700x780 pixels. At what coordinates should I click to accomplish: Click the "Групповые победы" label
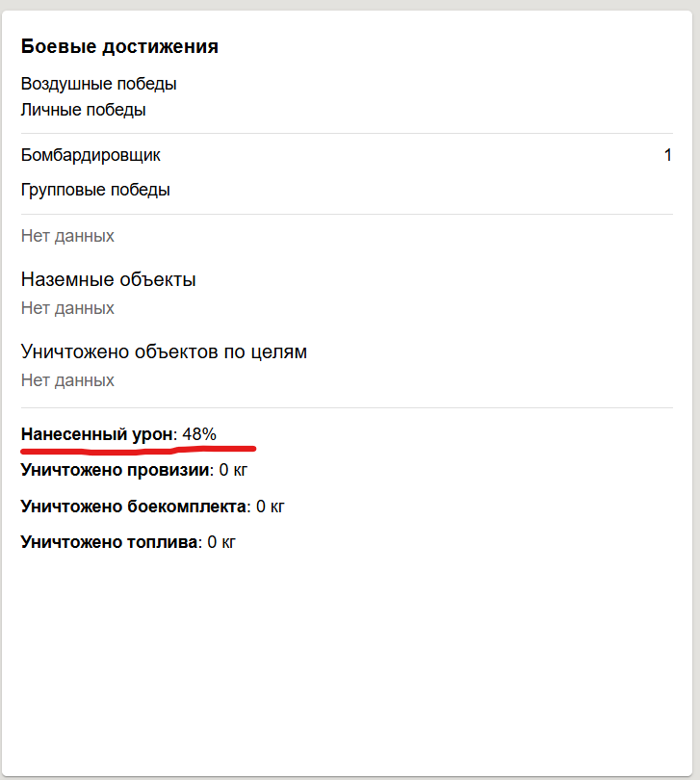tap(95, 190)
